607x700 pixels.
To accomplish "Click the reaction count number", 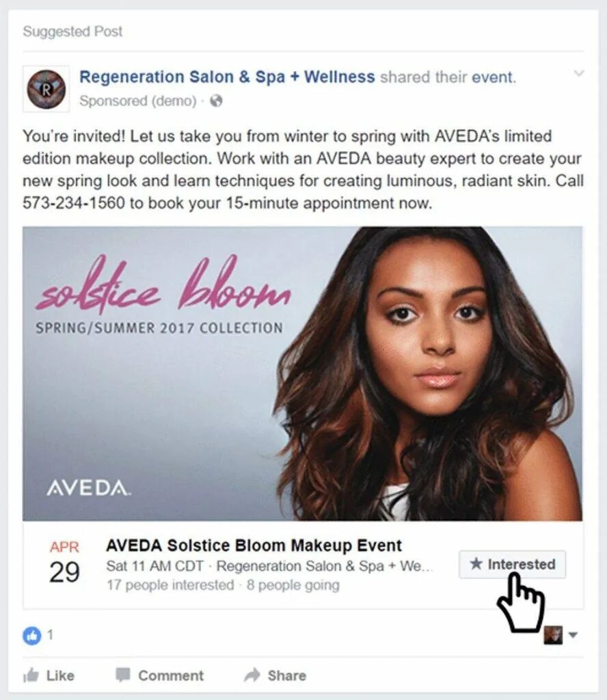I will [51, 634].
